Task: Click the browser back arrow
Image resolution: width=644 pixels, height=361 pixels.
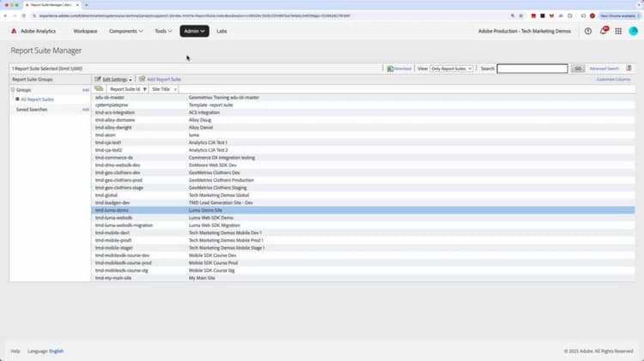Action: (x=5, y=15)
